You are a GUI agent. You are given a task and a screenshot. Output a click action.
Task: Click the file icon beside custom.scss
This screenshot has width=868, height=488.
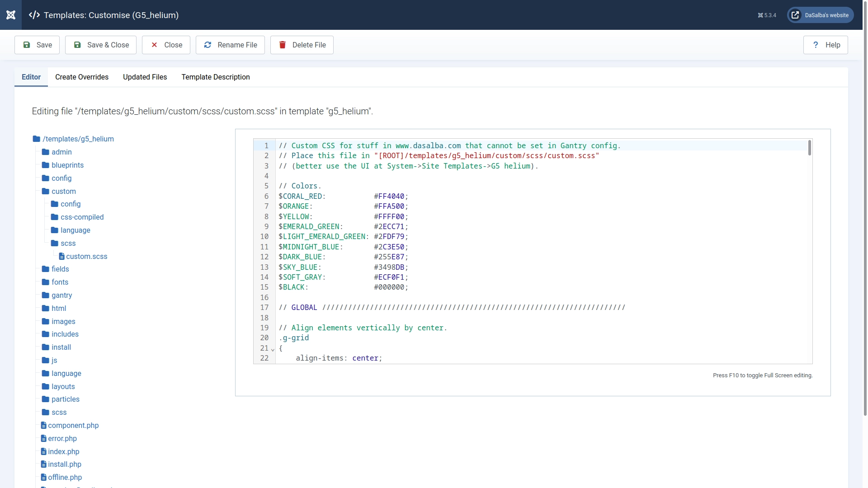(62, 256)
